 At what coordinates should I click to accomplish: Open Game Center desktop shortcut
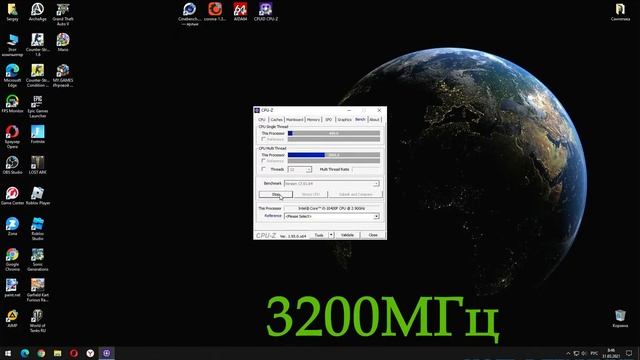click(x=12, y=196)
